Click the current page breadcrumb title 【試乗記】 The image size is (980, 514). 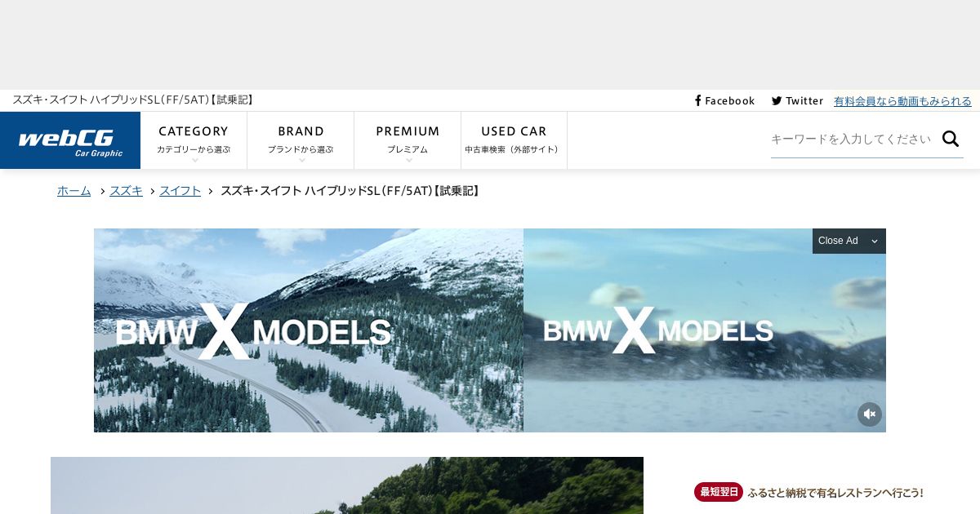tap(351, 191)
